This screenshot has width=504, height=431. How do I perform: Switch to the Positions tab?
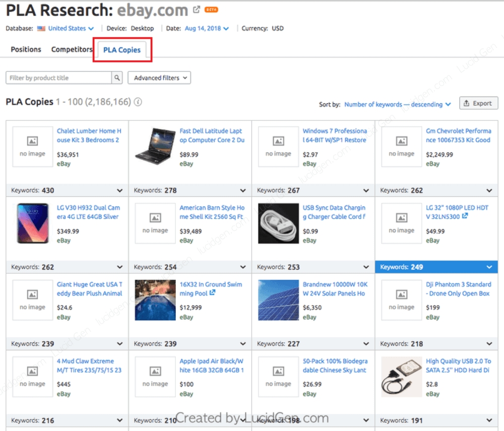click(26, 49)
